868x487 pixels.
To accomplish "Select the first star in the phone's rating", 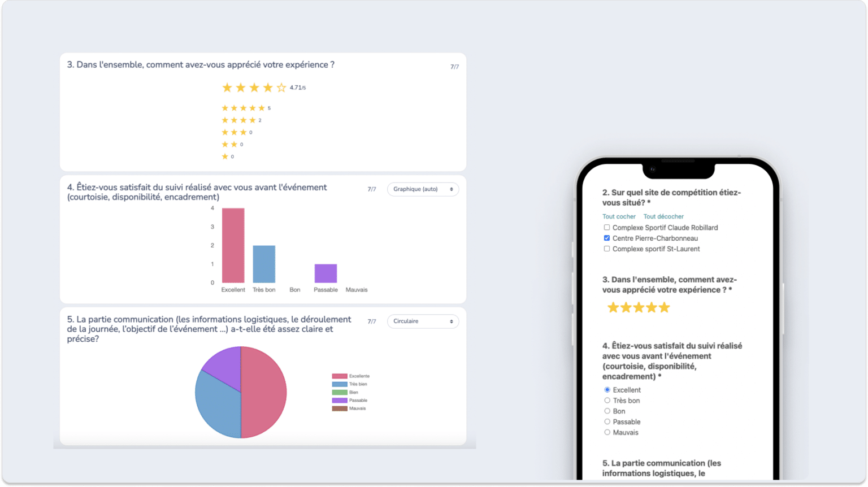I will tap(613, 307).
